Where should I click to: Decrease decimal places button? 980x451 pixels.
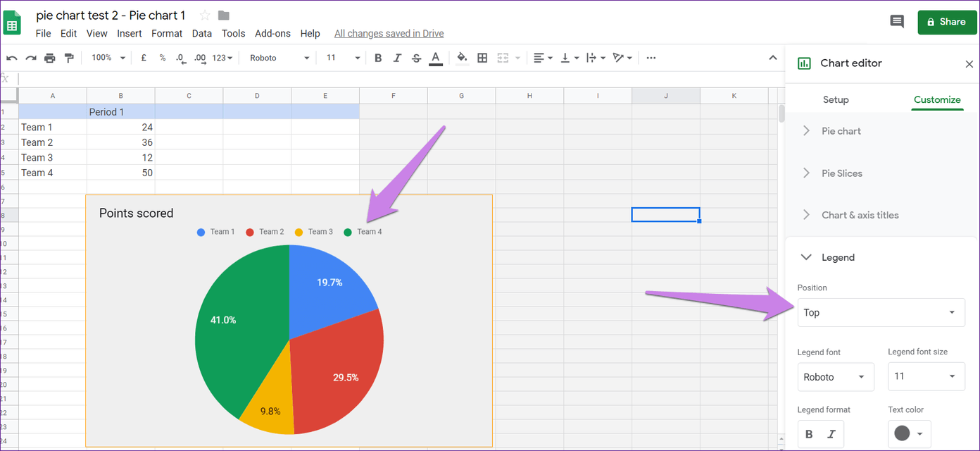coord(180,58)
